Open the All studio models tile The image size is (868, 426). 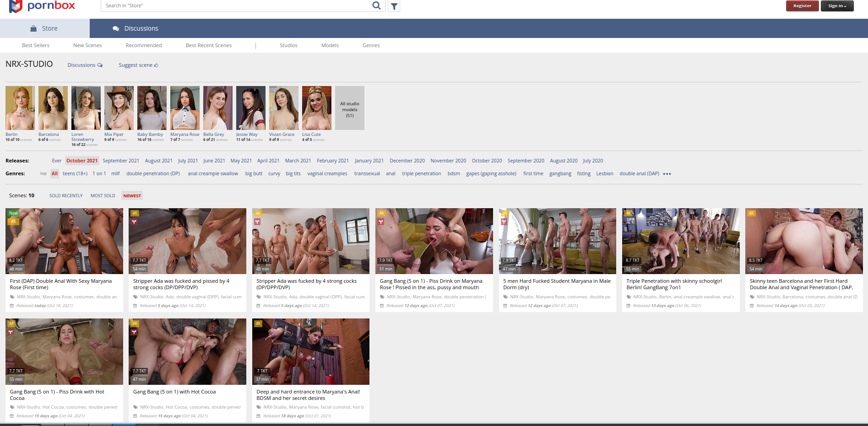pyautogui.click(x=350, y=108)
